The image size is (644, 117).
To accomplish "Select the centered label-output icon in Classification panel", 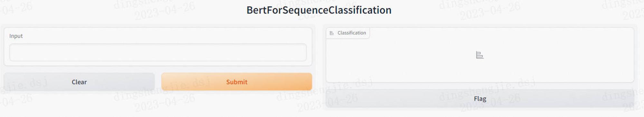I will coord(479,55).
